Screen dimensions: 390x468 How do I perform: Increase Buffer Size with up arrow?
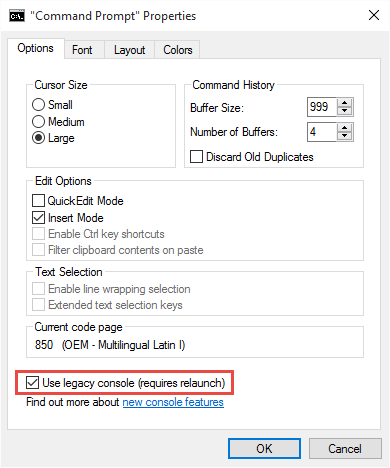(345, 103)
